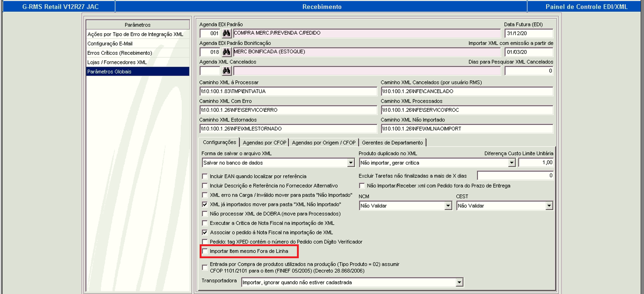Screen dimensions: 644x294
Task: Click the 'Caminho XML Estornados' path field
Action: (289, 129)
